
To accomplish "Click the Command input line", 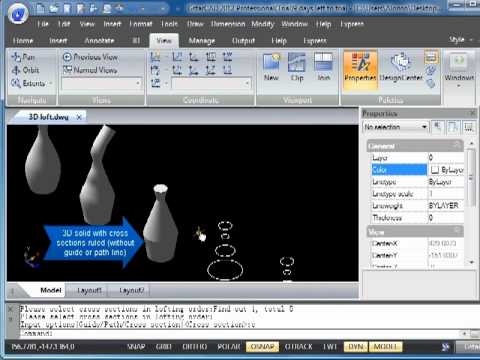I will 240,333.
